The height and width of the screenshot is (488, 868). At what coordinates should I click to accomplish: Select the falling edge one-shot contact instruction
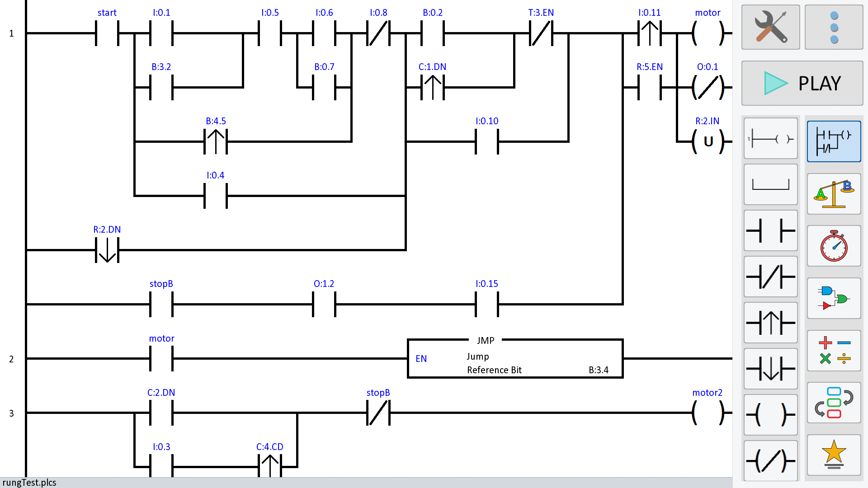point(770,369)
